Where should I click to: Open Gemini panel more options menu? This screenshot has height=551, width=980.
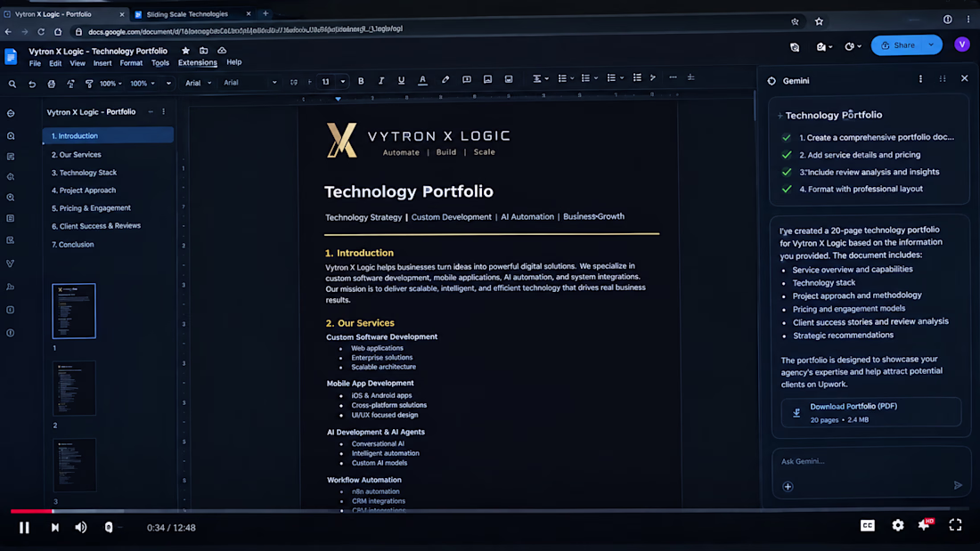click(x=920, y=79)
